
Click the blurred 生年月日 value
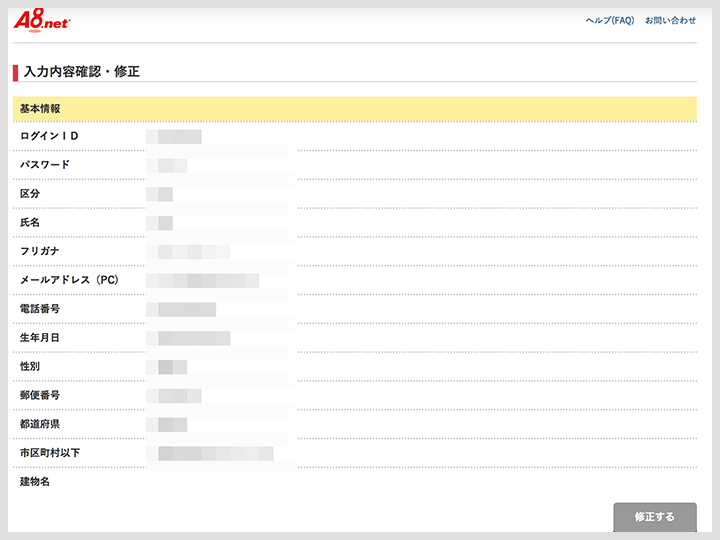[x=189, y=338]
